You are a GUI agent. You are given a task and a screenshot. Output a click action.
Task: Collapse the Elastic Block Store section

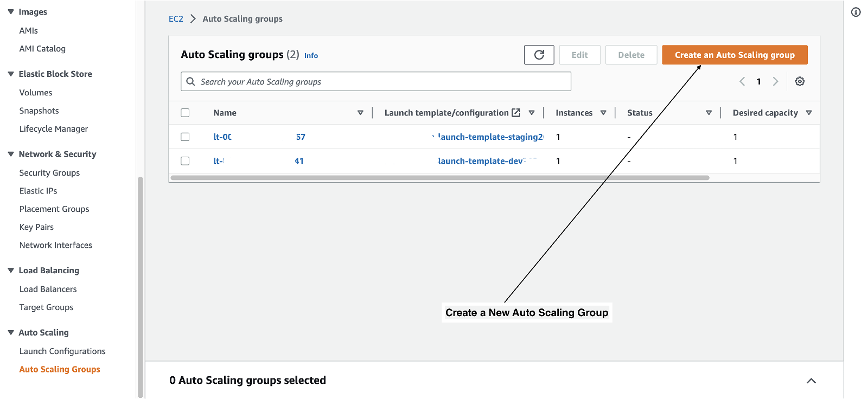[11, 74]
